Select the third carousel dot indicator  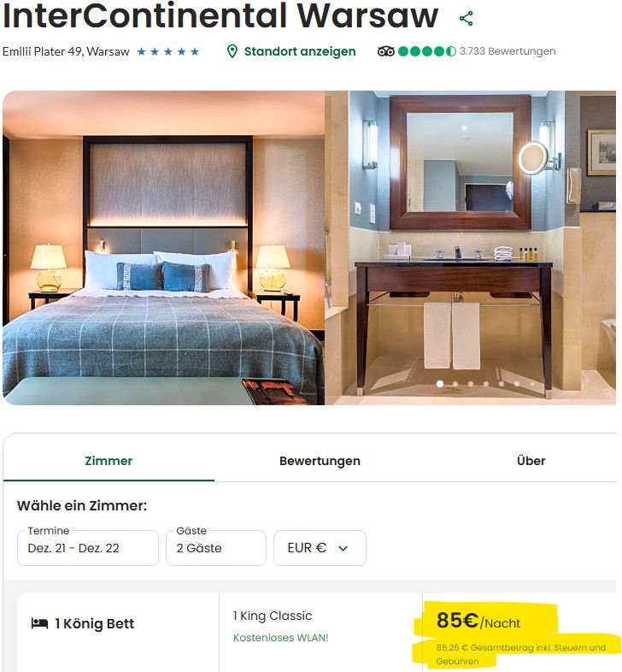tap(471, 384)
